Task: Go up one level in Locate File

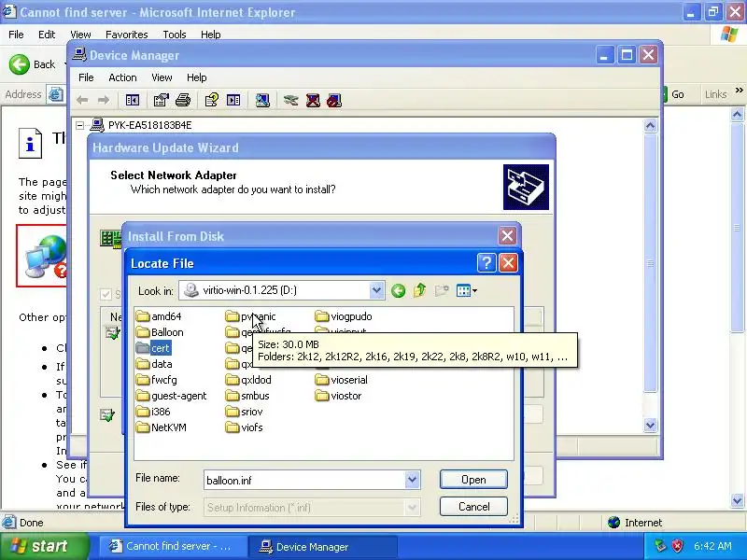Action: tap(419, 290)
